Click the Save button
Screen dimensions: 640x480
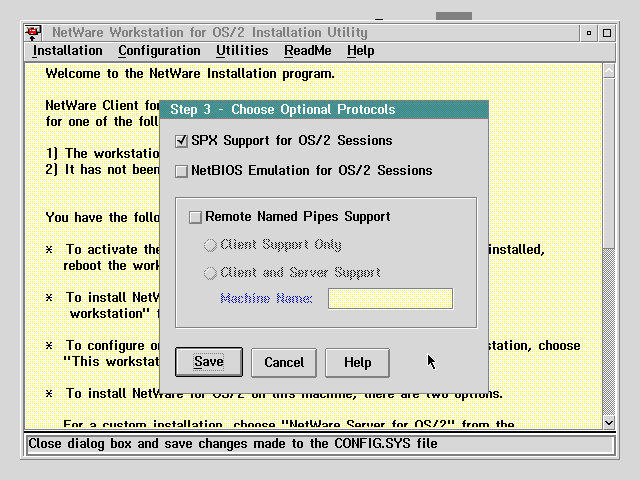(209, 362)
